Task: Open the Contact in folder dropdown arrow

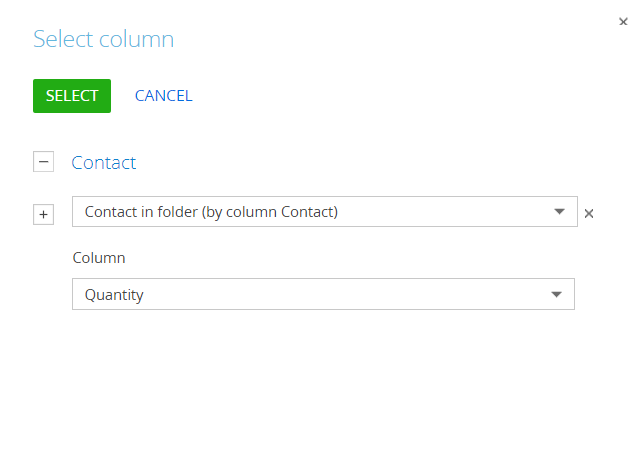Action: point(559,212)
